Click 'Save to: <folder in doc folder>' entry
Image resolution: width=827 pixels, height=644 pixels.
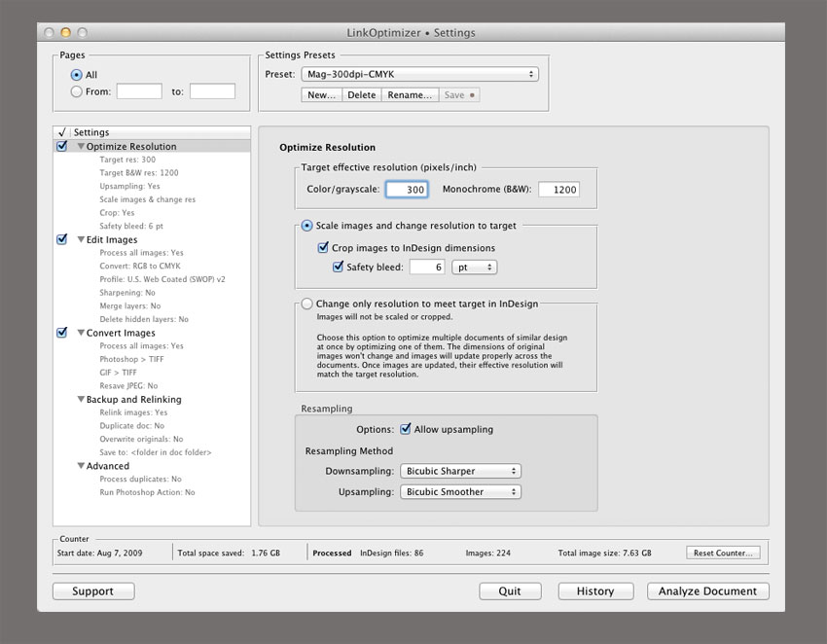[156, 452]
